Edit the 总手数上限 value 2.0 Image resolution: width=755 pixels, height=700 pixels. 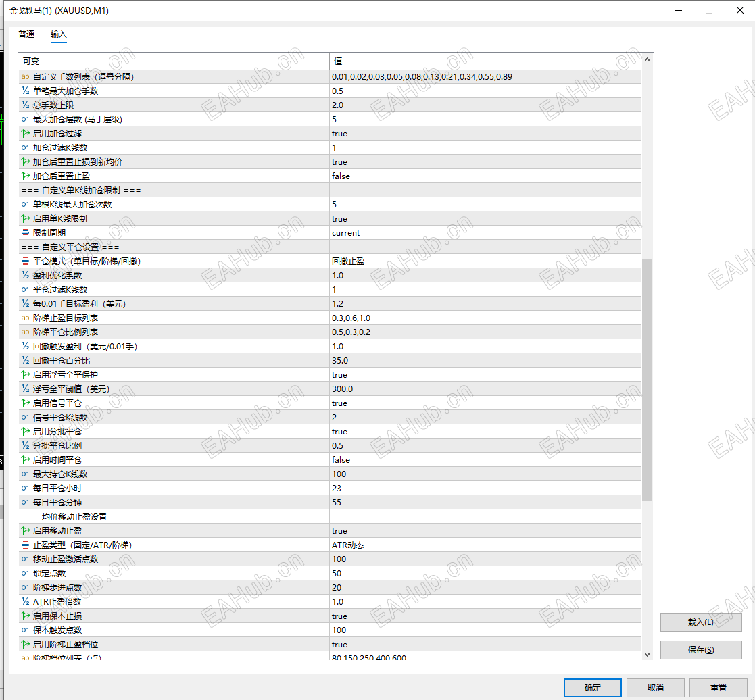coord(485,105)
